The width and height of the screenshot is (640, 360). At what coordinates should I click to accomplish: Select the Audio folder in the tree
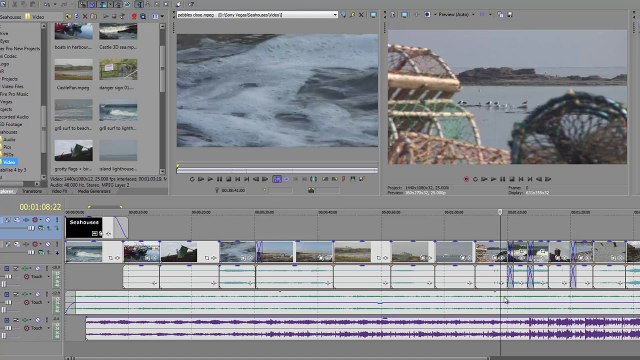click(x=9, y=140)
